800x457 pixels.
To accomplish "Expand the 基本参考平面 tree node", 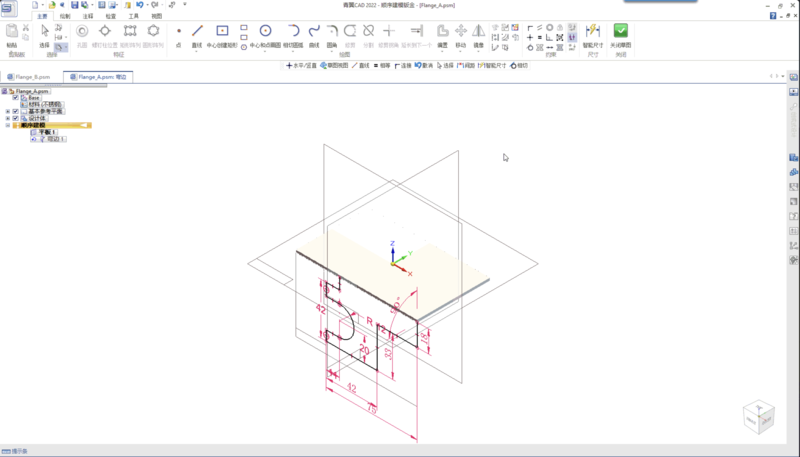I will [x=8, y=111].
